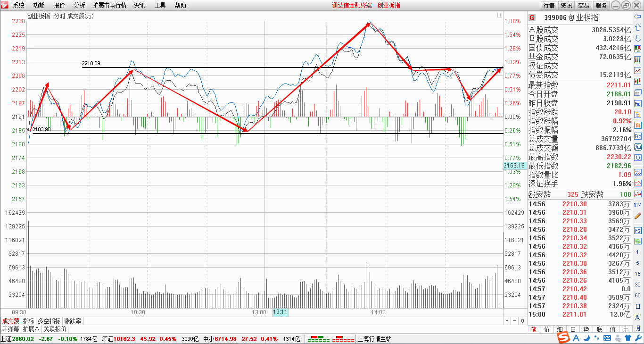The width and height of the screenshot is (644, 344).
Task: Click the small square box at chart top-right
Action: pos(500,16)
